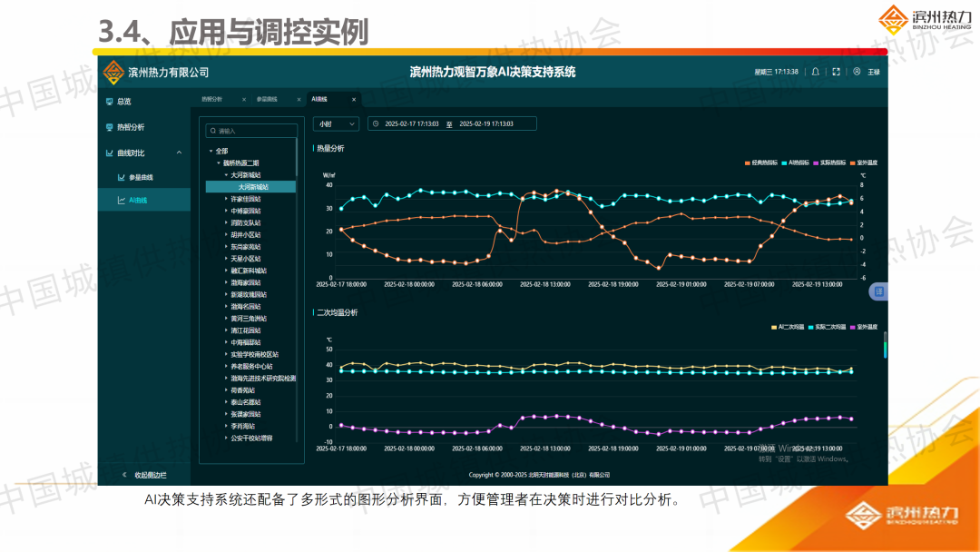This screenshot has height=552, width=980.
Task: Click the 总览 overview monitor icon
Action: 110,102
